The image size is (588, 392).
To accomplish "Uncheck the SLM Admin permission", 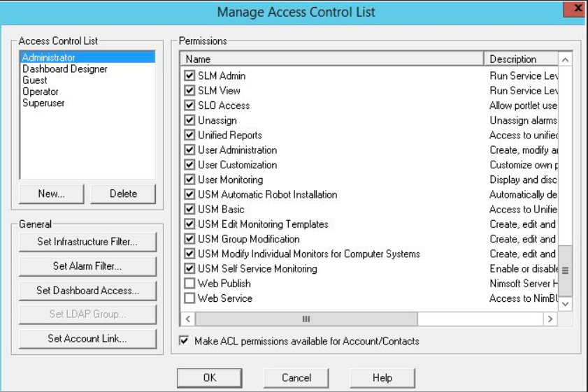I will tap(189, 75).
